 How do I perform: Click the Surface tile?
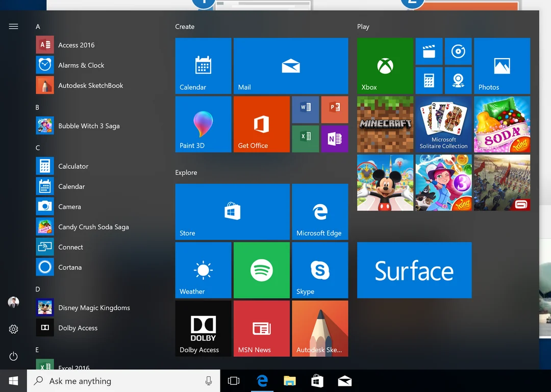[x=414, y=270]
